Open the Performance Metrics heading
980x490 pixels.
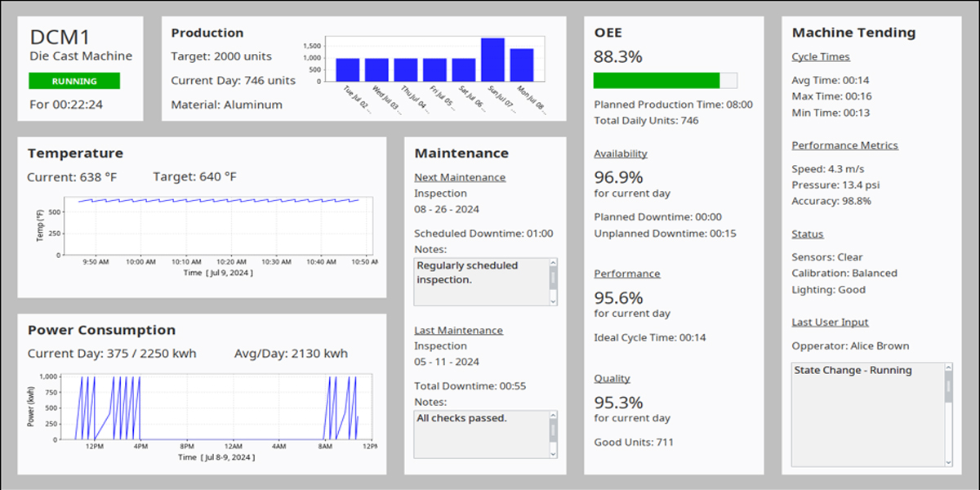tap(844, 145)
